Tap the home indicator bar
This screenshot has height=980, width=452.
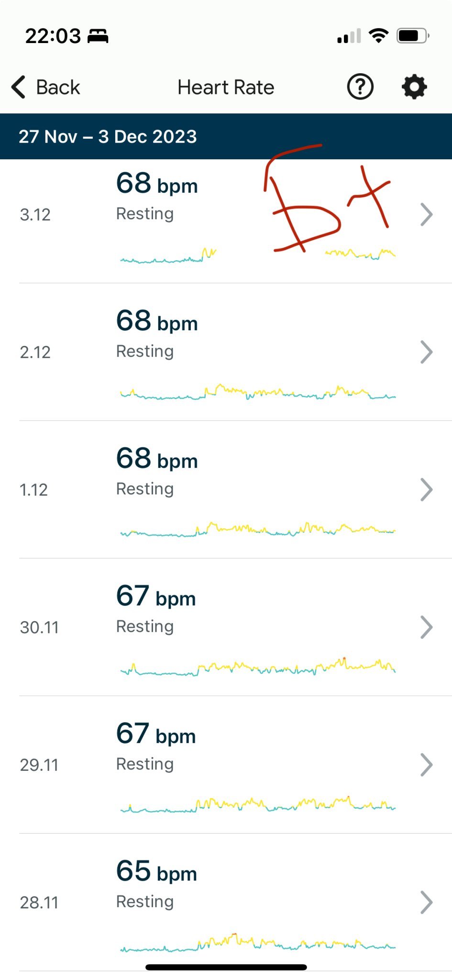pyautogui.click(x=226, y=967)
